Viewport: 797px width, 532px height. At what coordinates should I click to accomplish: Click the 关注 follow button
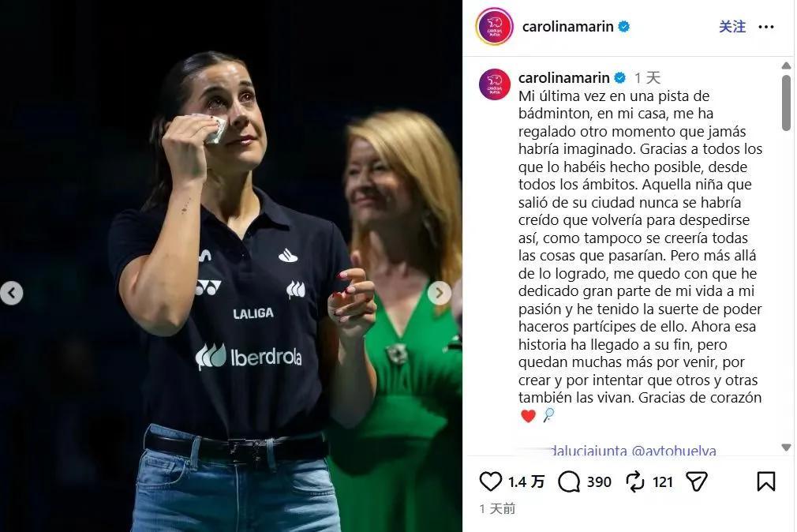click(732, 27)
